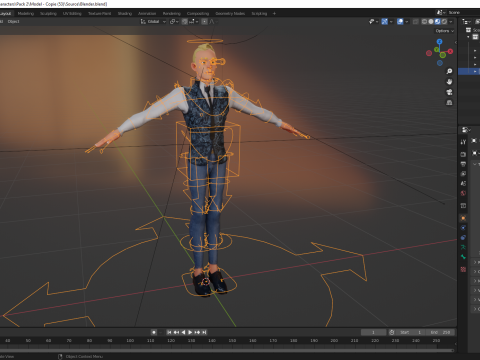Click the Scene selector icon in top bar
Viewport: 480px width, 360px height.
pos(441,12)
